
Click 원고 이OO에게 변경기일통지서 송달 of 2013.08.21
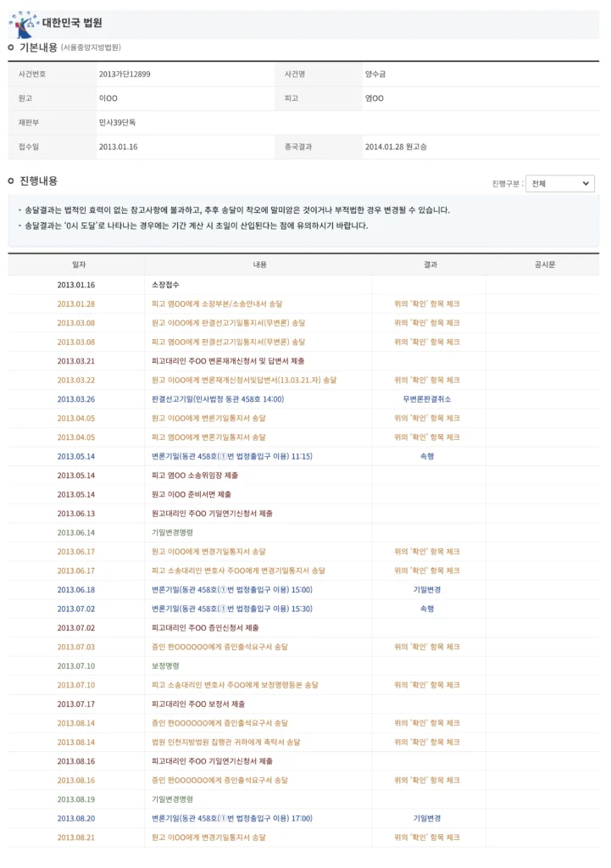point(208,837)
